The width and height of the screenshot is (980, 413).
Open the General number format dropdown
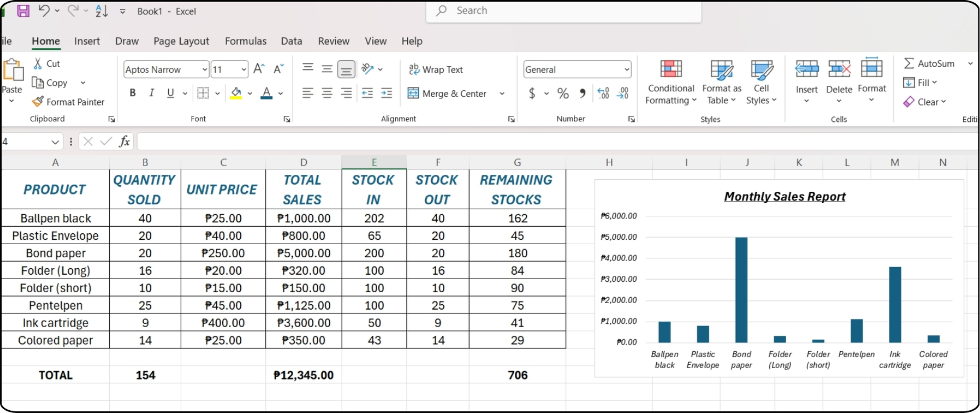pyautogui.click(x=627, y=69)
